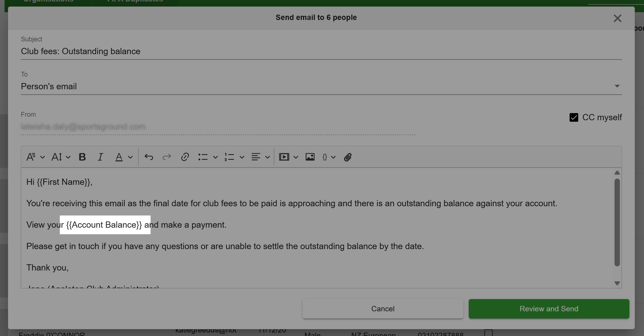Toggle bold formatting
The height and width of the screenshot is (336, 644).
point(82,157)
